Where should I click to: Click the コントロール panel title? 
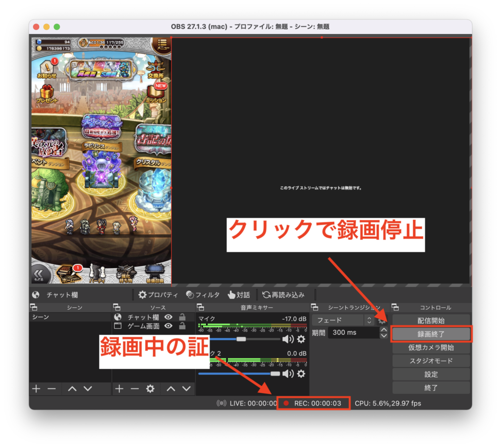point(435,307)
